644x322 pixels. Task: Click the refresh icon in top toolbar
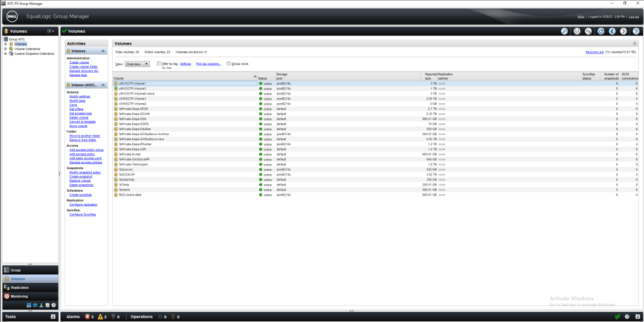click(601, 31)
